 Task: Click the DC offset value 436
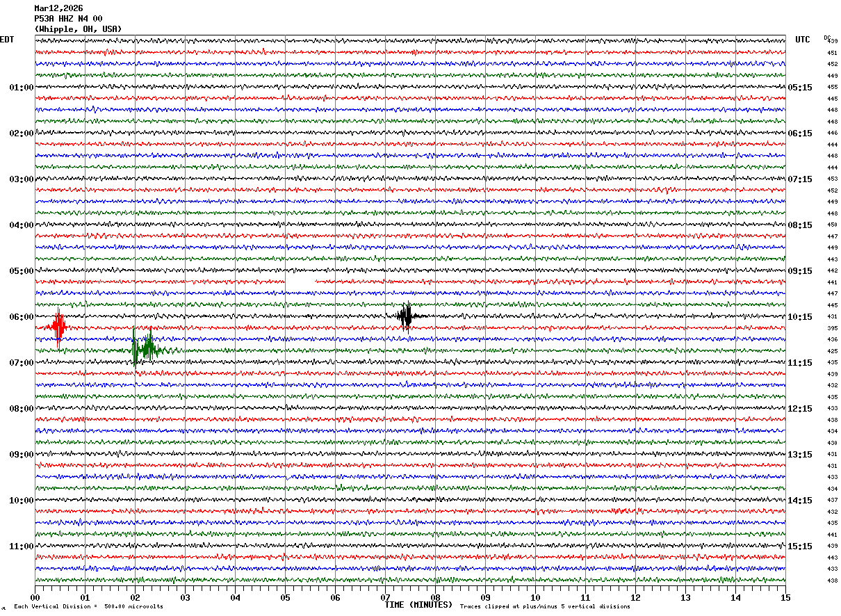coord(832,339)
